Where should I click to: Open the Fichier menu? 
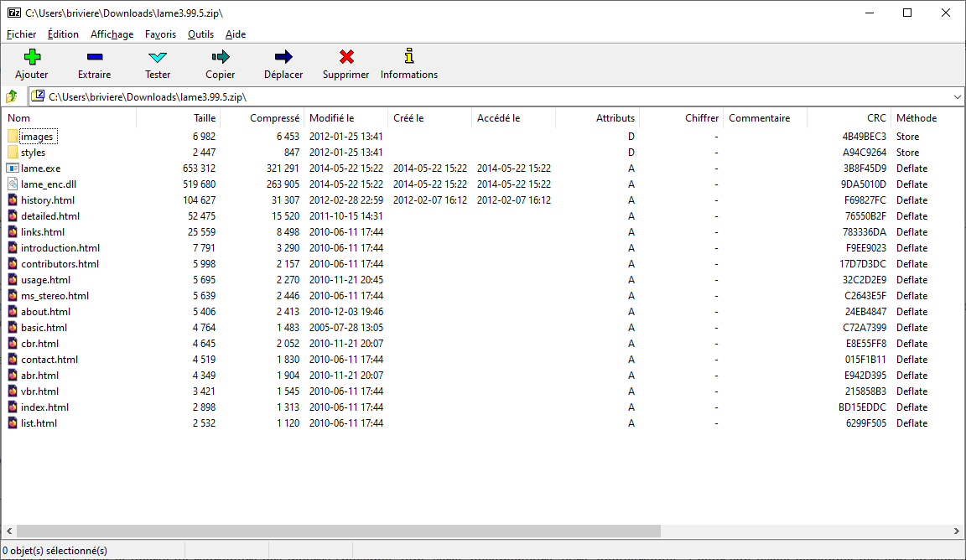tap(21, 34)
